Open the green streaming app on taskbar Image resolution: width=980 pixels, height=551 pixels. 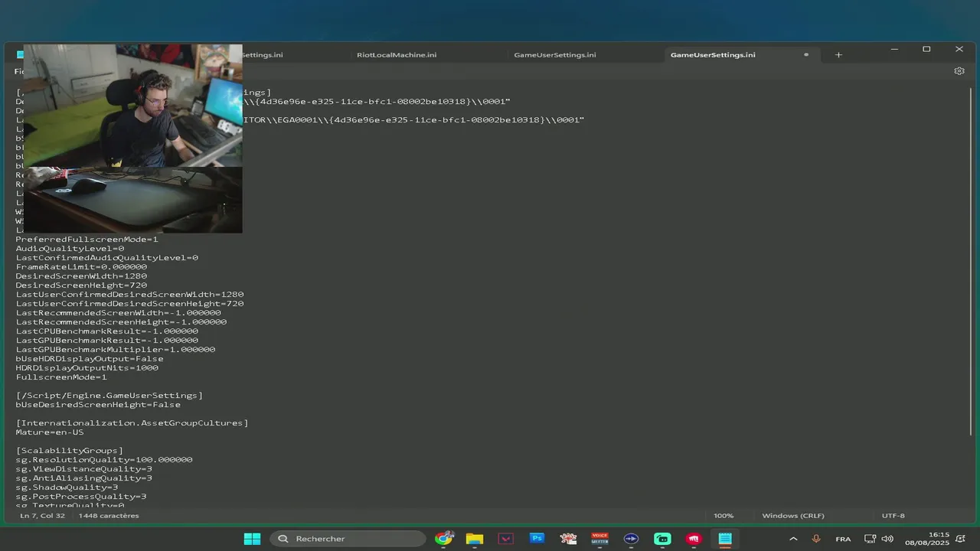662,539
